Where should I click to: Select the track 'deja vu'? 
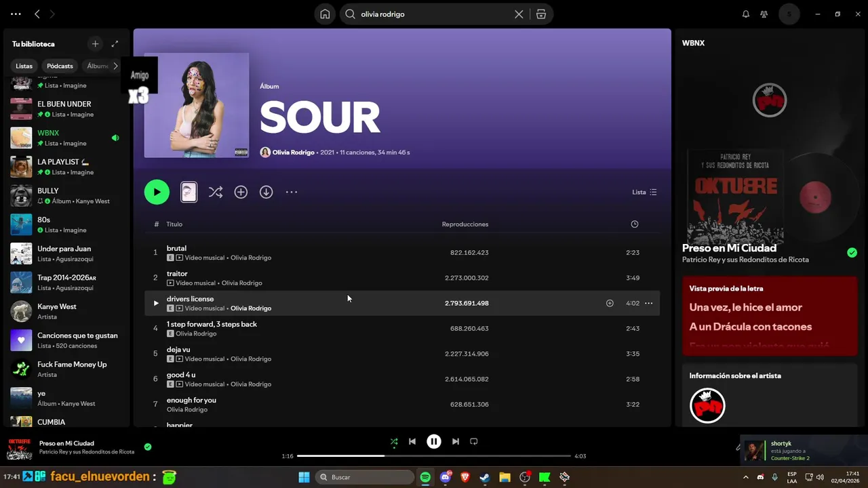pyautogui.click(x=178, y=349)
